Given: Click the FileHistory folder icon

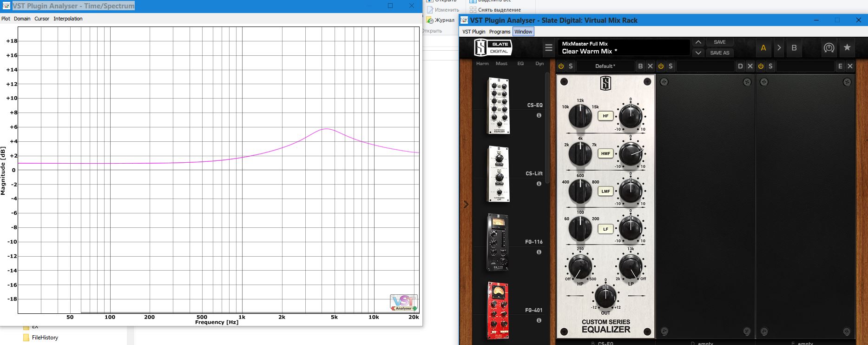Looking at the screenshot, I should point(26,338).
